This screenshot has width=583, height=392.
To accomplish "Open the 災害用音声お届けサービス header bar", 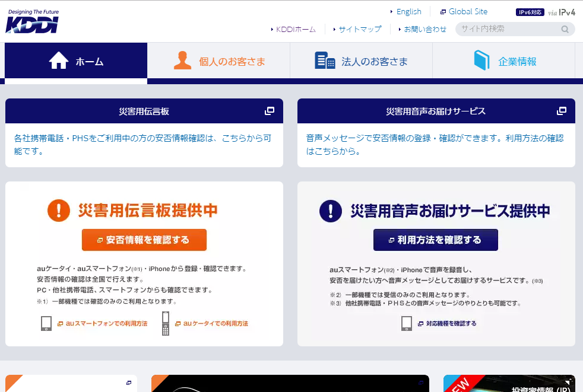I will (436, 111).
